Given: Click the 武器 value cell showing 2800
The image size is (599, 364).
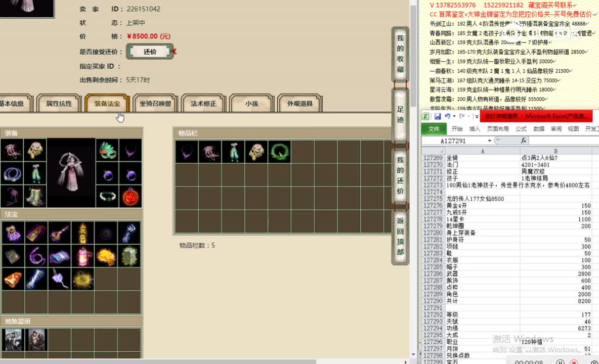Looking at the screenshot, I should click(556, 274).
